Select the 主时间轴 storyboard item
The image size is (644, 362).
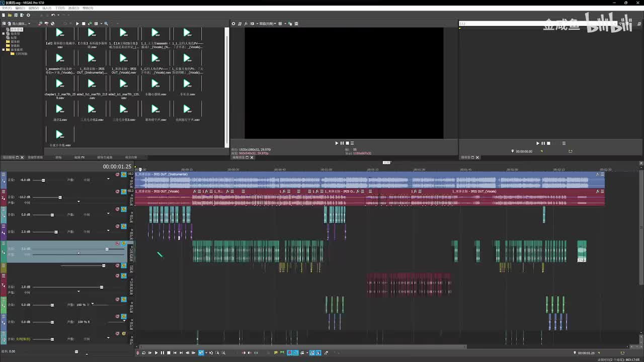tap(22, 54)
